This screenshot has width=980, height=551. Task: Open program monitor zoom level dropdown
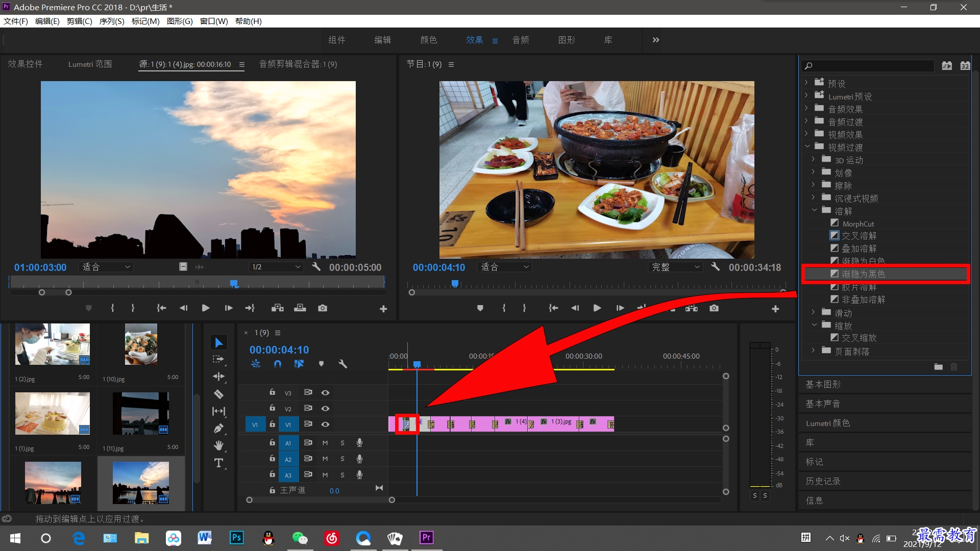[x=505, y=267]
